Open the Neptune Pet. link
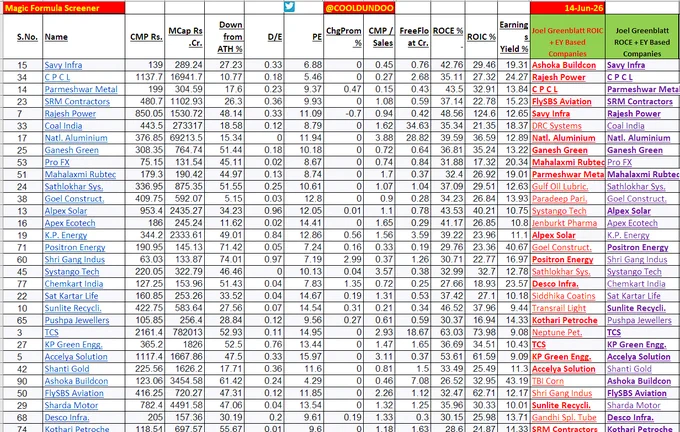Screen dimensions: 680x432 click(557, 332)
